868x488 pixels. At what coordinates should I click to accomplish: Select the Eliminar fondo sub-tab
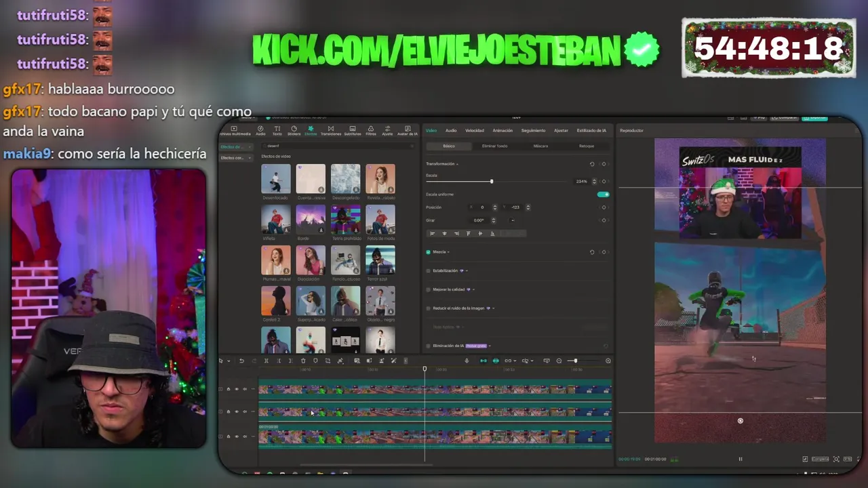(x=494, y=146)
